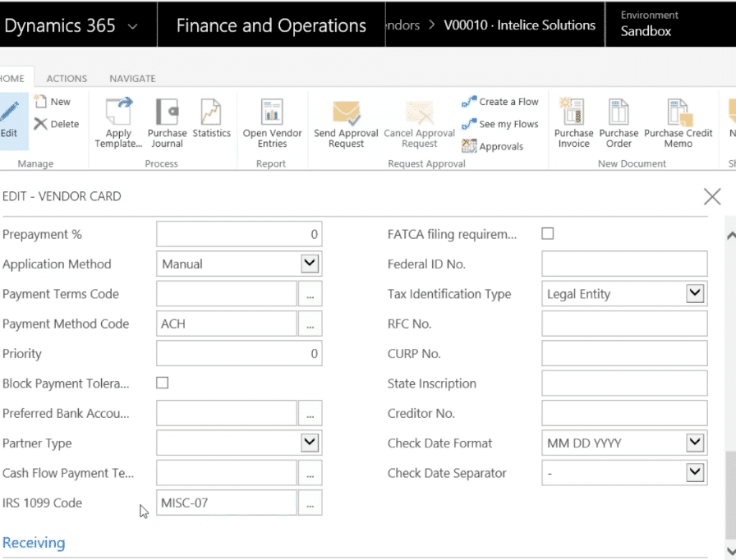Click the Delete X icon
This screenshot has width=736, height=560.
(x=40, y=124)
